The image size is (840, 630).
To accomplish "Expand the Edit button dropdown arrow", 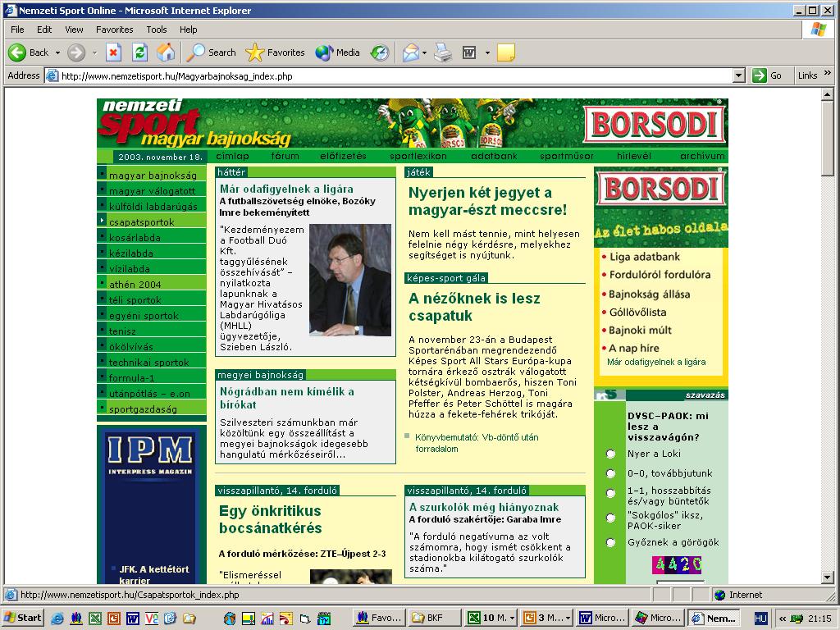I will click(487, 52).
